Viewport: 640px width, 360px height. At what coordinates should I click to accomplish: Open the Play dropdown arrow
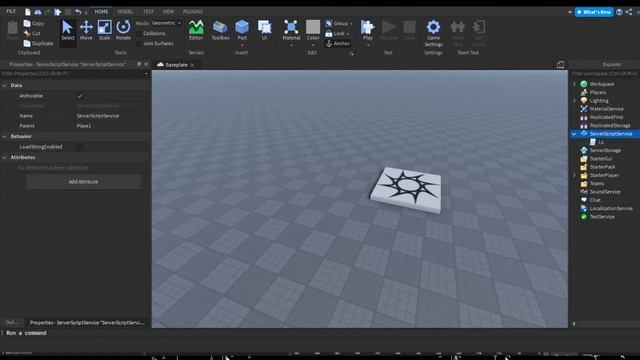pyautogui.click(x=367, y=45)
